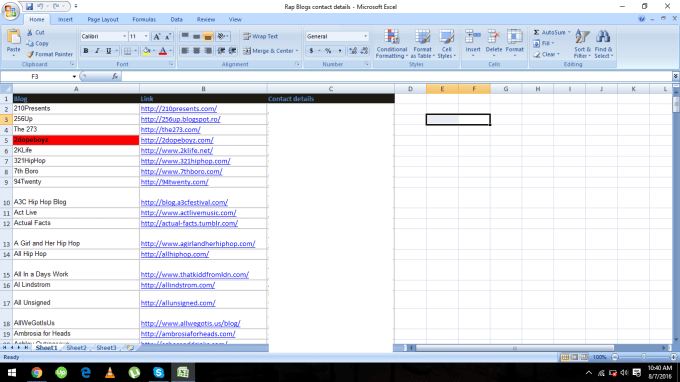The image size is (680, 382).
Task: Increase font size with Grow Font
Action: coord(157,36)
